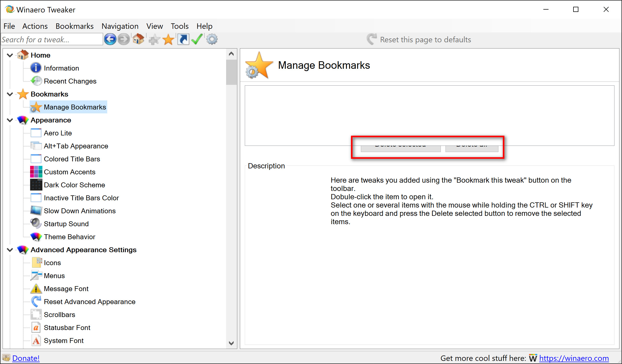Click the Search for a tweak field
The width and height of the screenshot is (622, 364).
pos(52,39)
